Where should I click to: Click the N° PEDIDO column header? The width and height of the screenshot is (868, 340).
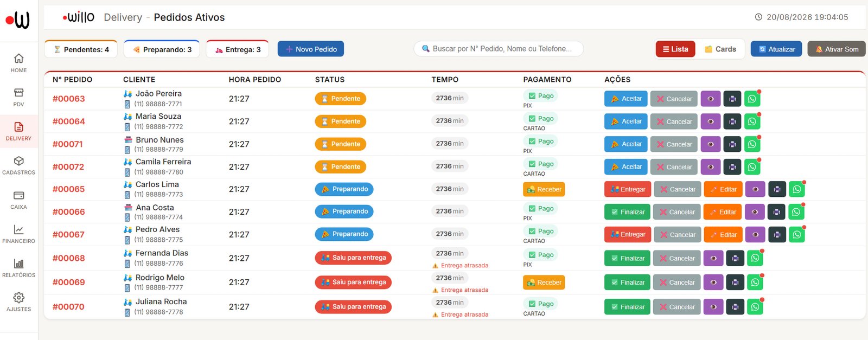(x=72, y=80)
